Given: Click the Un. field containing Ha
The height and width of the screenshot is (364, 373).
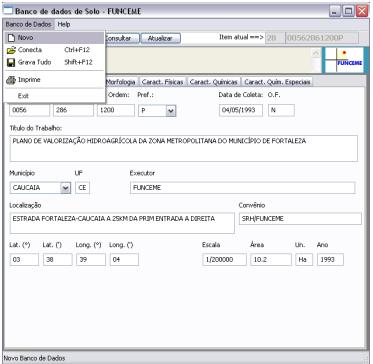Looking at the screenshot, I should click(x=304, y=259).
